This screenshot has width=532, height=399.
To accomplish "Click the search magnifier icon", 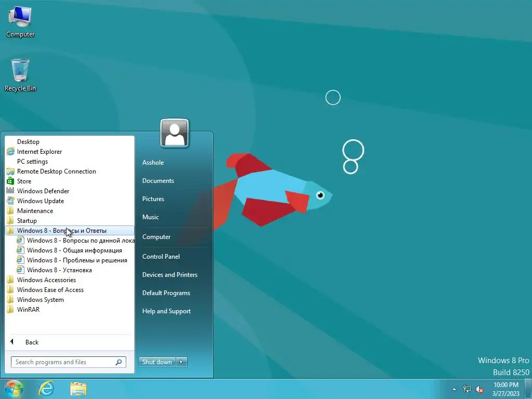I will point(119,362).
